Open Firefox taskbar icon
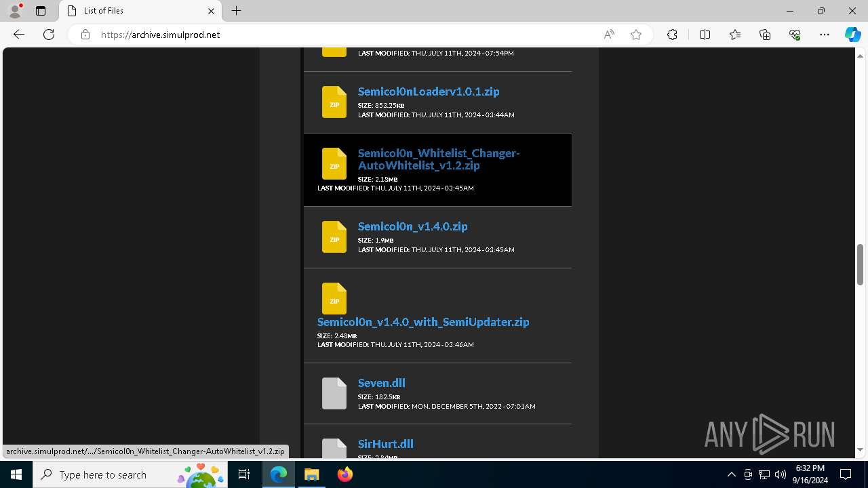Image resolution: width=868 pixels, height=488 pixels. [344, 474]
